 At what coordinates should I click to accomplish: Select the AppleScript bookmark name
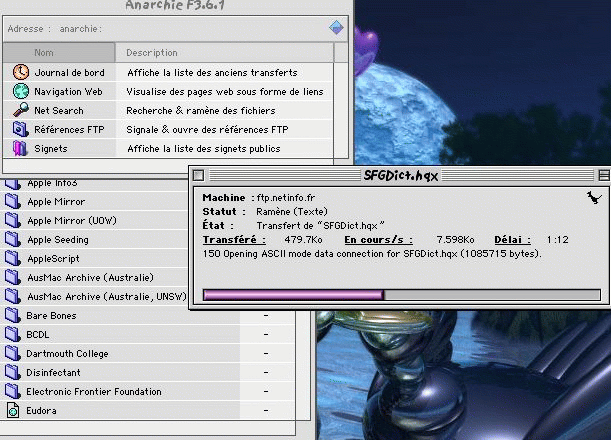pyautogui.click(x=53, y=259)
